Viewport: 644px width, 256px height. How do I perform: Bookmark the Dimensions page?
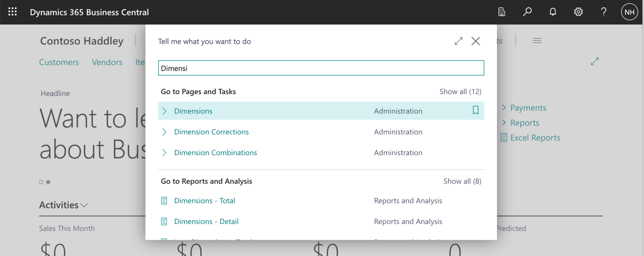coord(475,110)
